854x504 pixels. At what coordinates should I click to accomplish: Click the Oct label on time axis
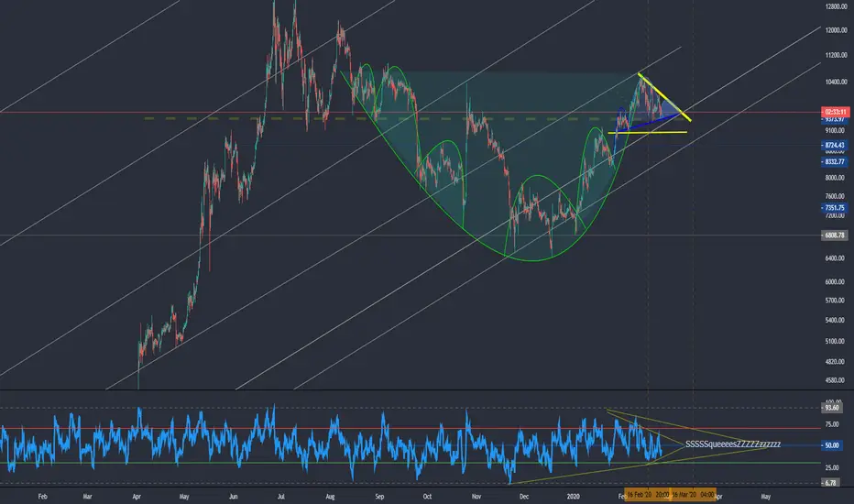pos(427,497)
